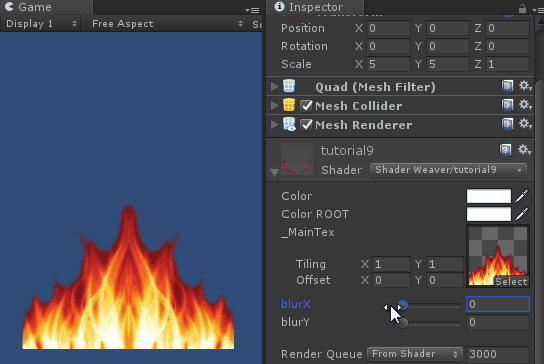Click the Rotation Y field
This screenshot has height=364, width=544.
448,46
